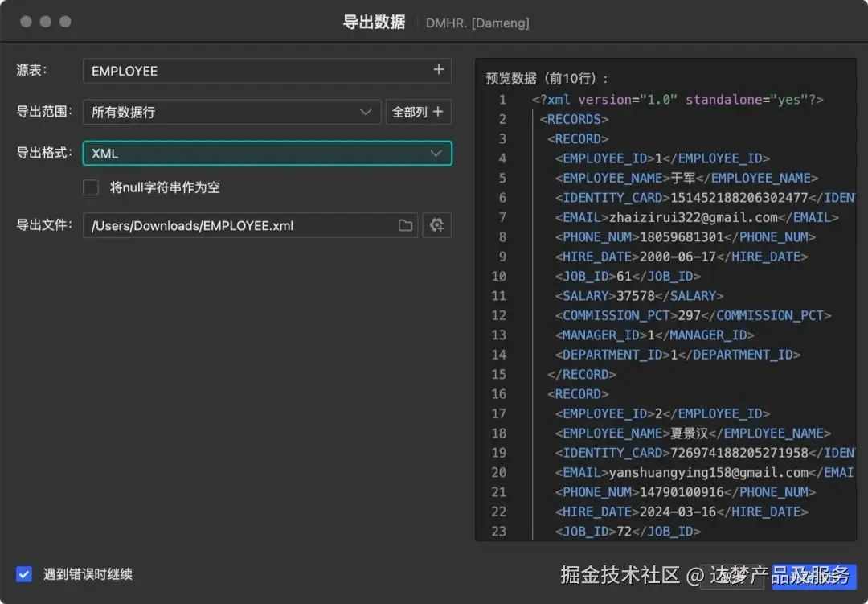Click JOB_ID 61 line in preview
The image size is (868, 604).
(x=628, y=276)
